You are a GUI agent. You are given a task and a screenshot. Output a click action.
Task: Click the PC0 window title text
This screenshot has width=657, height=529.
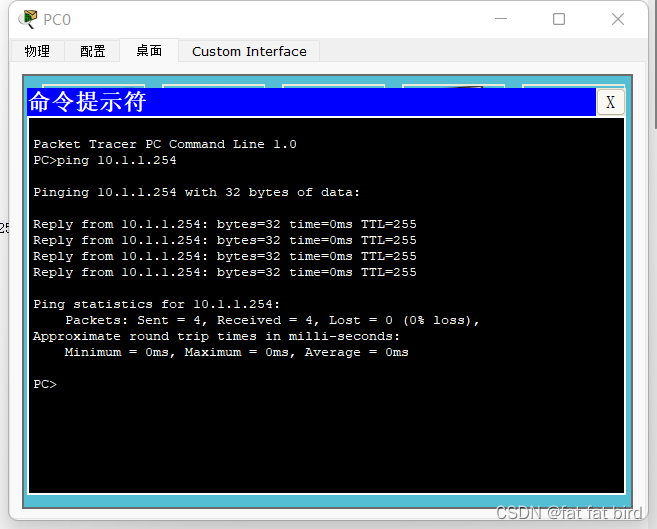click(x=57, y=19)
